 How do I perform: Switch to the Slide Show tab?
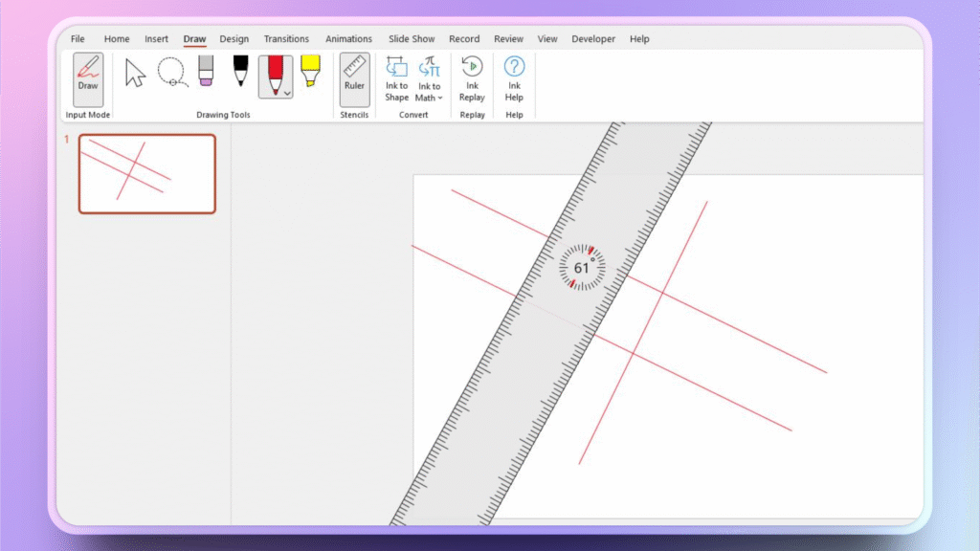(x=411, y=38)
